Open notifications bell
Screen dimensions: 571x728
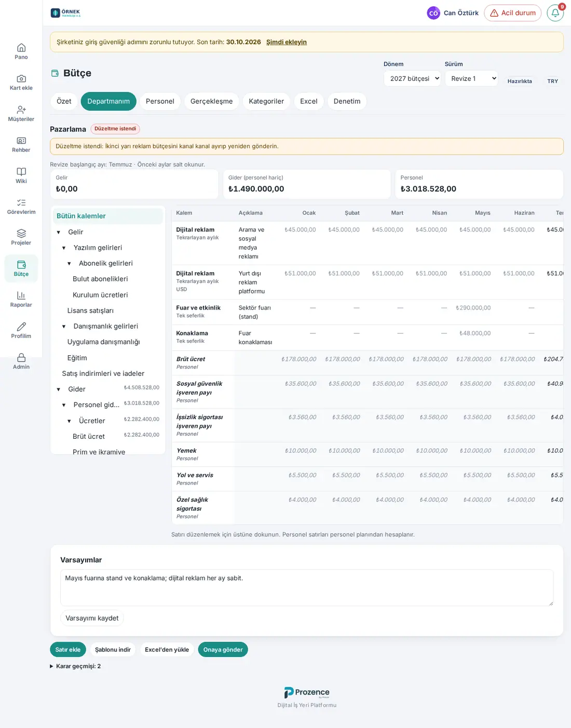555,13
